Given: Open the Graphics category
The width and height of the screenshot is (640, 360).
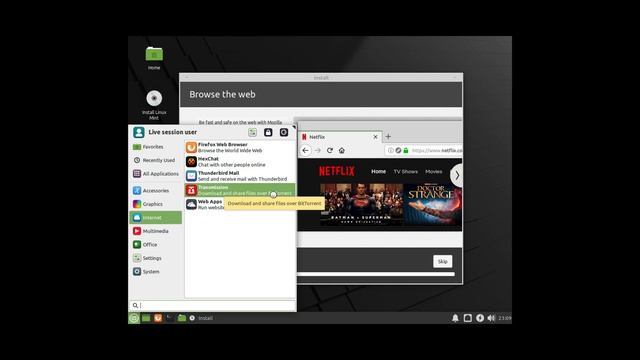Looking at the screenshot, I should tap(156, 204).
